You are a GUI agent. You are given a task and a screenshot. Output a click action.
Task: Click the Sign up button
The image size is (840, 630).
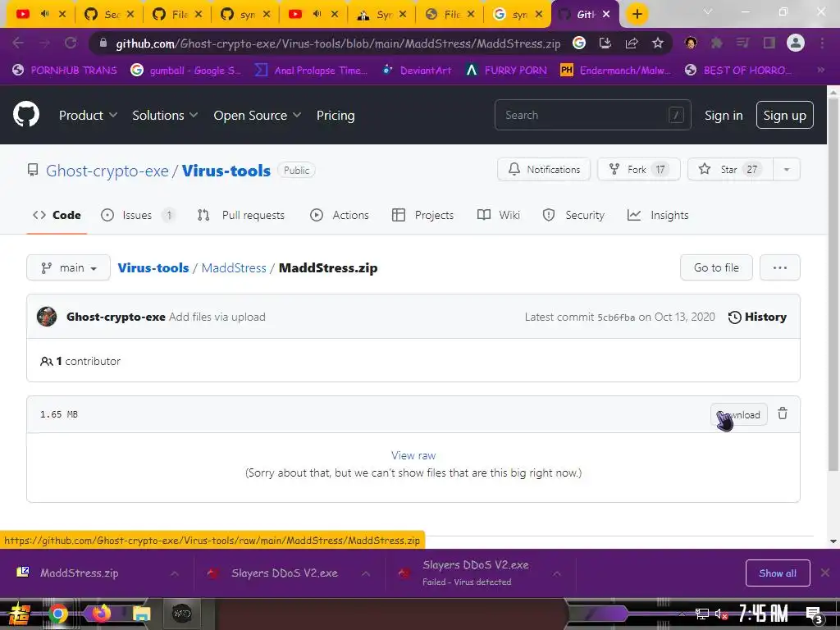pyautogui.click(x=784, y=115)
